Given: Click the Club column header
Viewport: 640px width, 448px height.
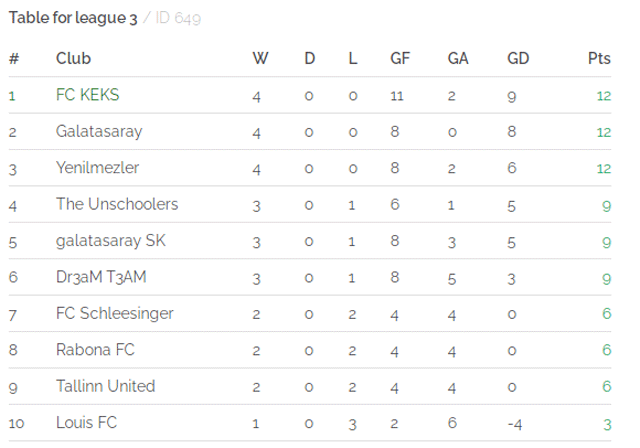Looking at the screenshot, I should (73, 58).
